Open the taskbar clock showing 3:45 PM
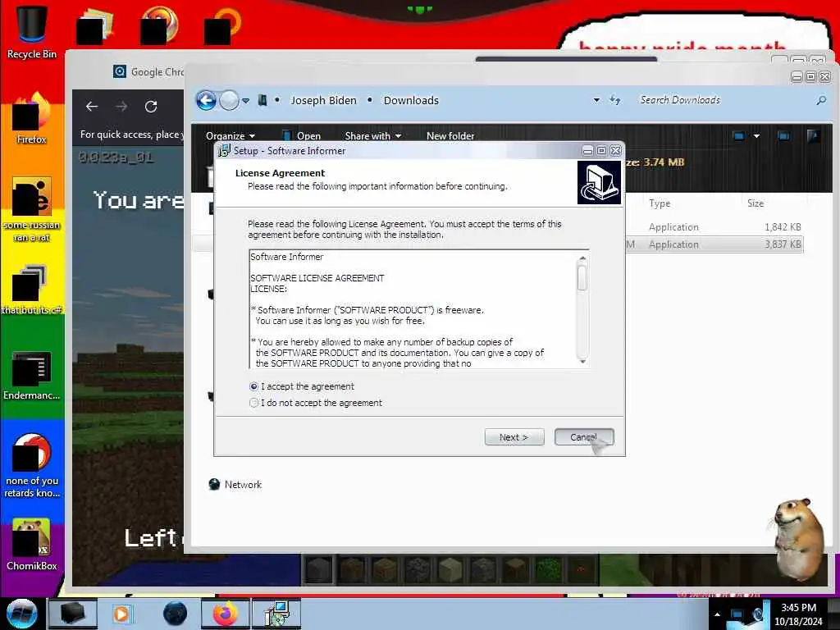The height and width of the screenshot is (630, 840). pos(798,614)
